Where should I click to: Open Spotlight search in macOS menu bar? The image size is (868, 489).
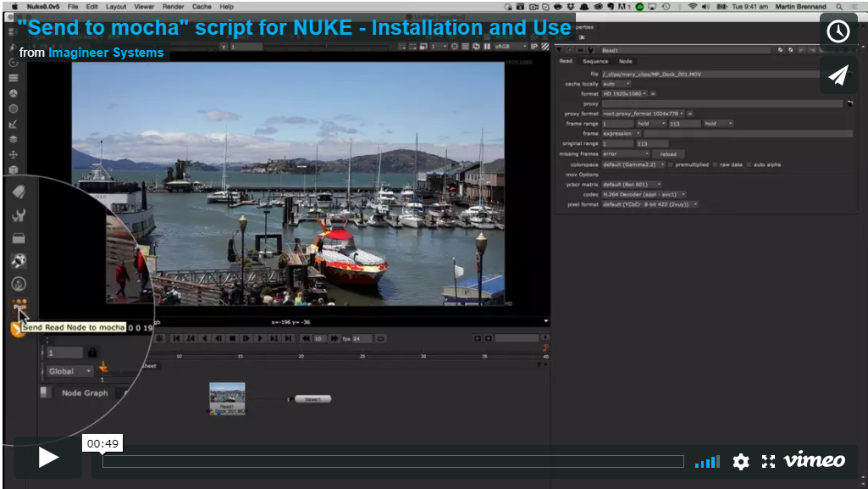tap(839, 7)
